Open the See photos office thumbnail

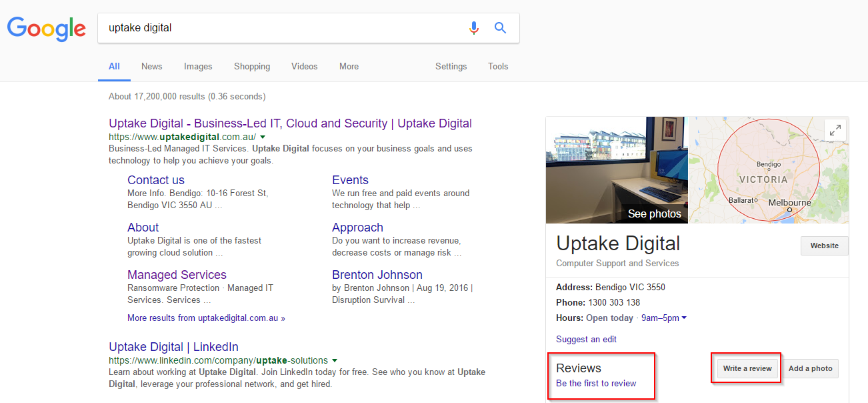point(617,171)
